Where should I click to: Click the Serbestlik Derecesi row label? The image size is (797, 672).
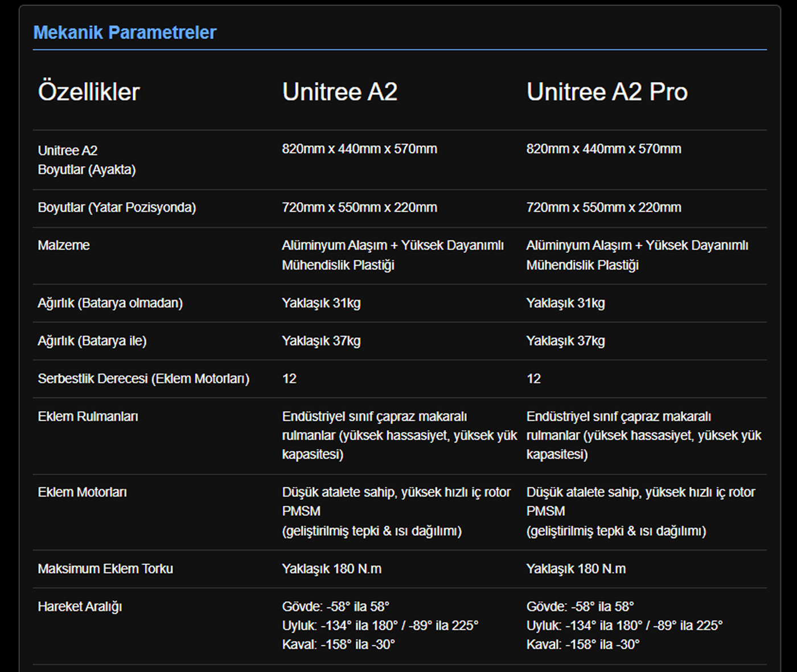(x=143, y=379)
